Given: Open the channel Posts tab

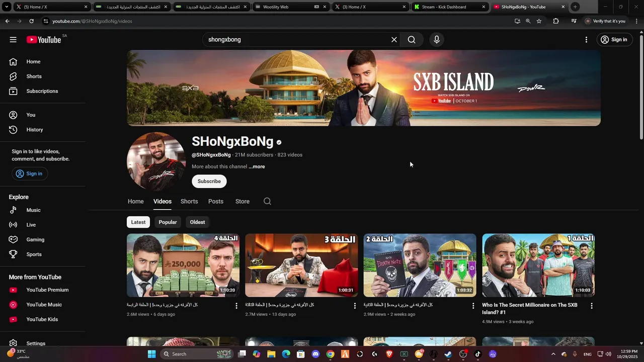Looking at the screenshot, I should [216, 201].
